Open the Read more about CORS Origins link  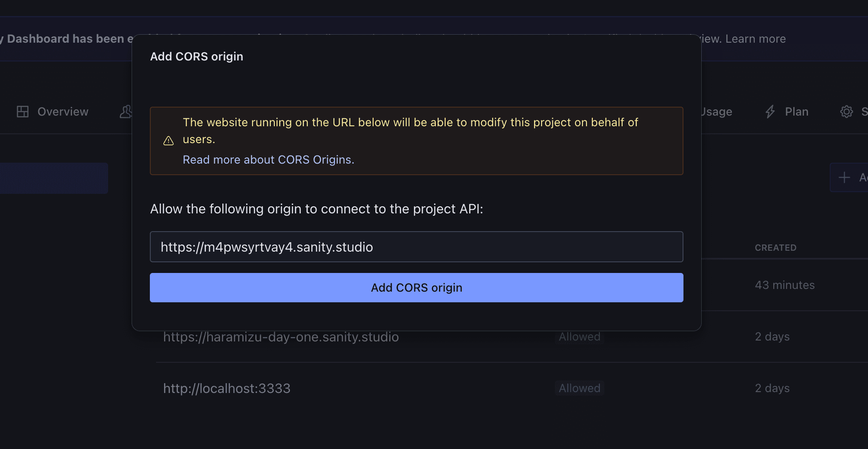pyautogui.click(x=268, y=160)
